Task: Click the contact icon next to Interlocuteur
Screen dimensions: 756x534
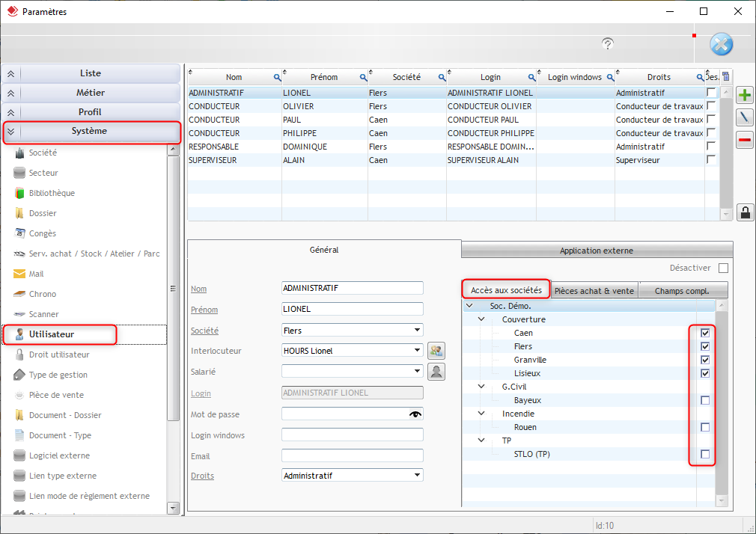Action: tap(436, 351)
